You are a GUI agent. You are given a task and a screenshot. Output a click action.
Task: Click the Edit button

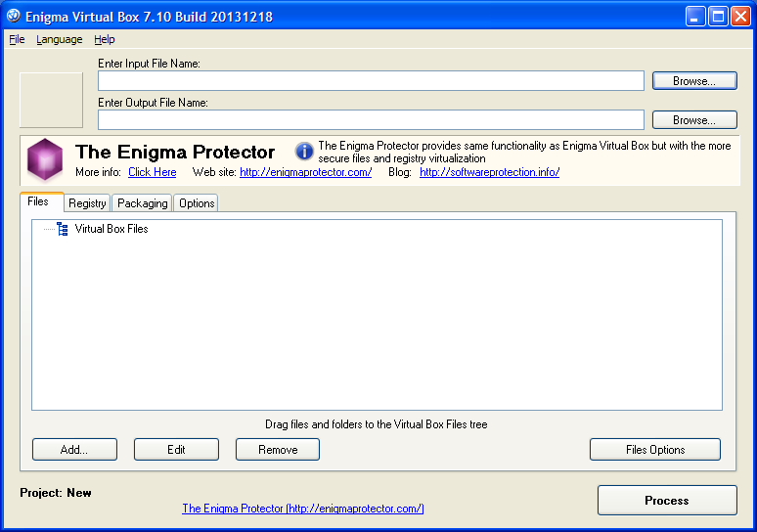(176, 450)
